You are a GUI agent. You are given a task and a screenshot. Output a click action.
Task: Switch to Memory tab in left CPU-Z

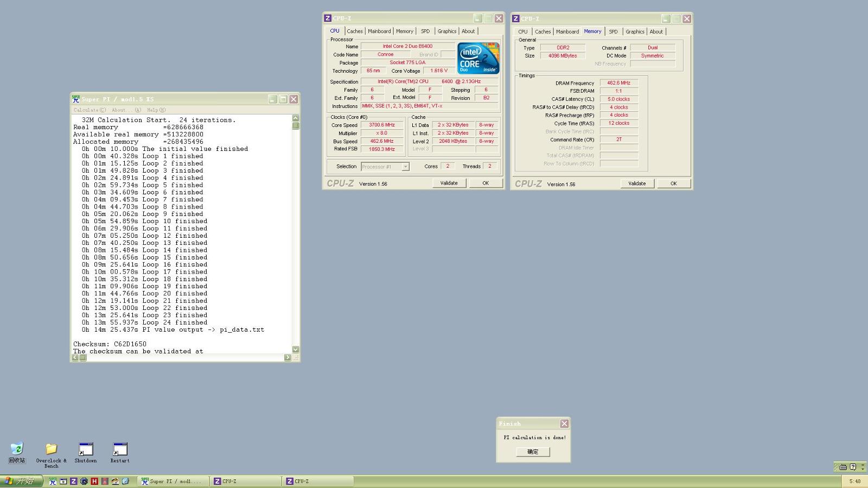click(405, 31)
